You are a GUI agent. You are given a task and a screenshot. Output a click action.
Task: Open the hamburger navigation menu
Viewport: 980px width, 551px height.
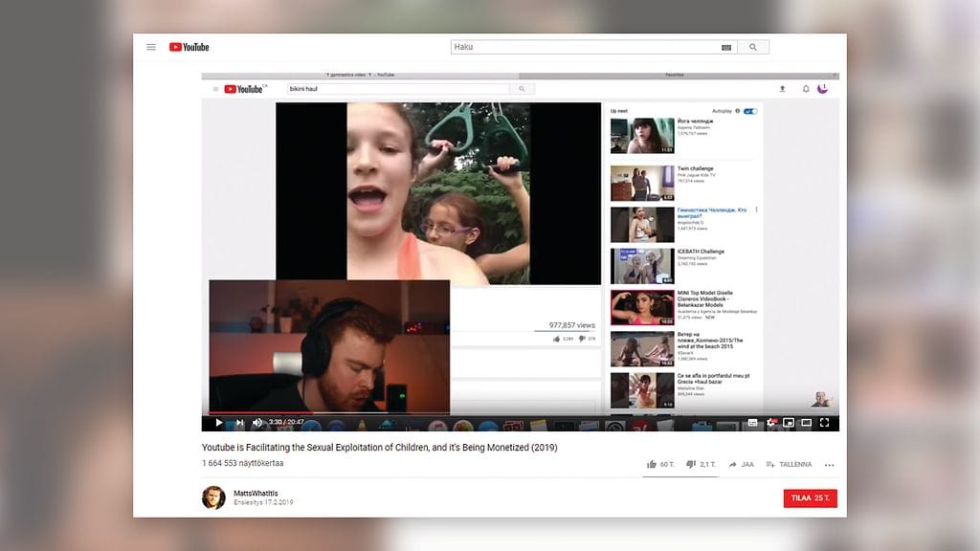click(x=151, y=46)
